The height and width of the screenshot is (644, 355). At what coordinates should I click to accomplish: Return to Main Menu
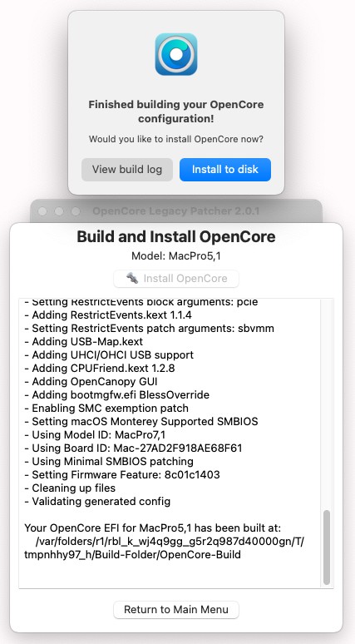[176, 609]
